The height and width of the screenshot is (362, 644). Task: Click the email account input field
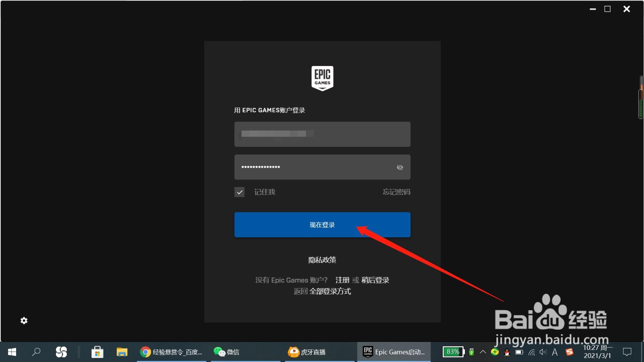pyautogui.click(x=322, y=134)
